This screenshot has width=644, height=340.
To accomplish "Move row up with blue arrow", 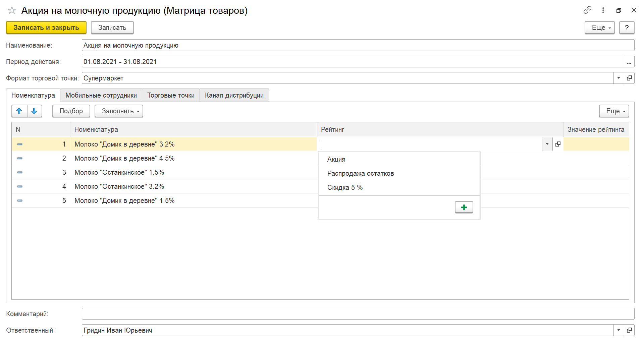I will point(19,111).
